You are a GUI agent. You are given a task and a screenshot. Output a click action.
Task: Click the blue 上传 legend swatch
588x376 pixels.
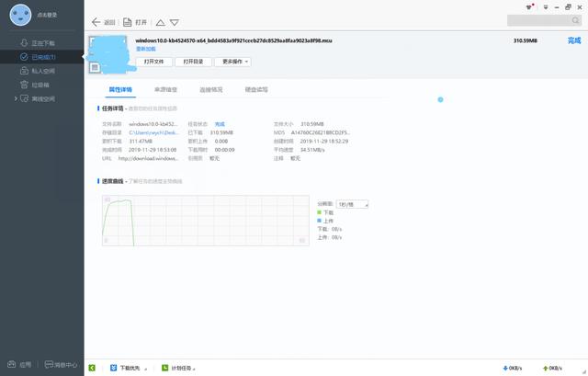319,221
